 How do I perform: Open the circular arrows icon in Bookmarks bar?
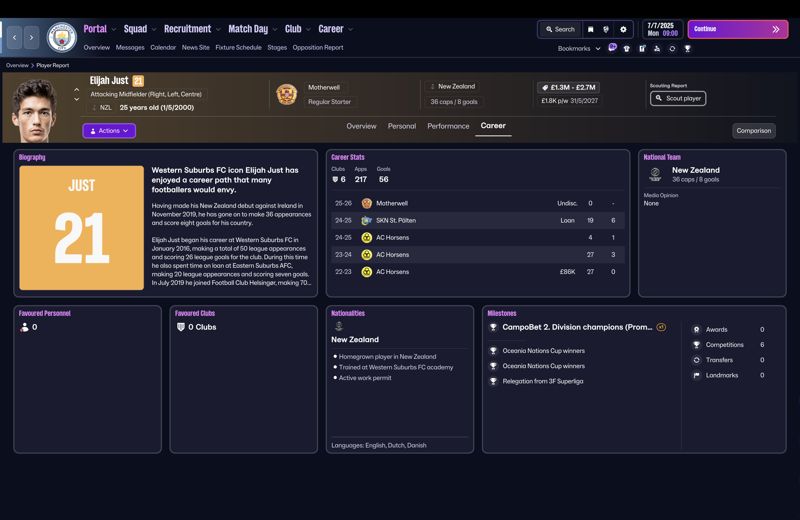click(672, 48)
